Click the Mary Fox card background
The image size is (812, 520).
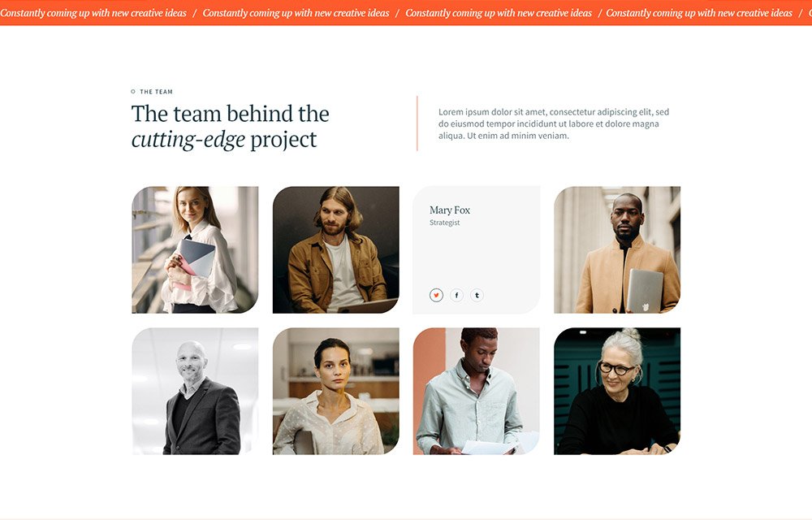click(477, 253)
